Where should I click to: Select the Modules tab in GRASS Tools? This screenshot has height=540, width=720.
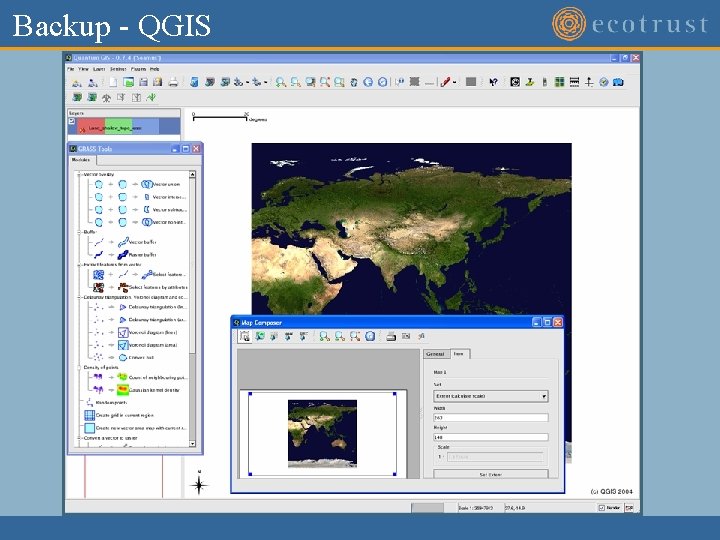tap(82, 160)
